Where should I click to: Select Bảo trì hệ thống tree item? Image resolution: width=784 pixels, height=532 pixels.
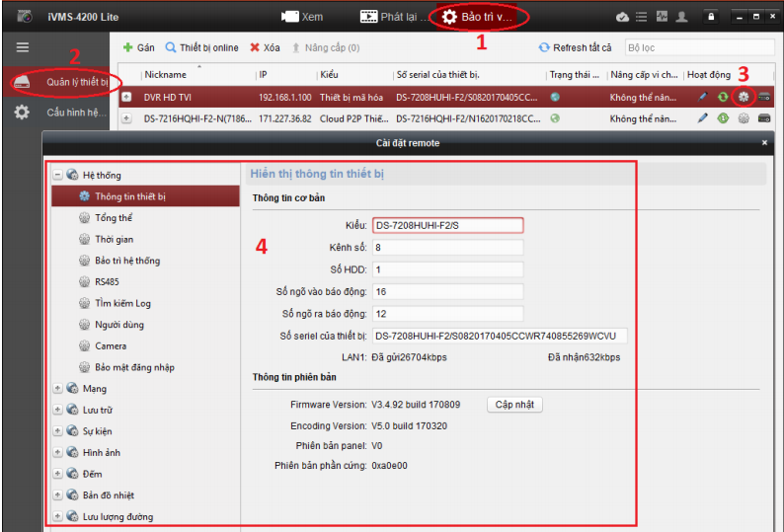[x=126, y=261]
